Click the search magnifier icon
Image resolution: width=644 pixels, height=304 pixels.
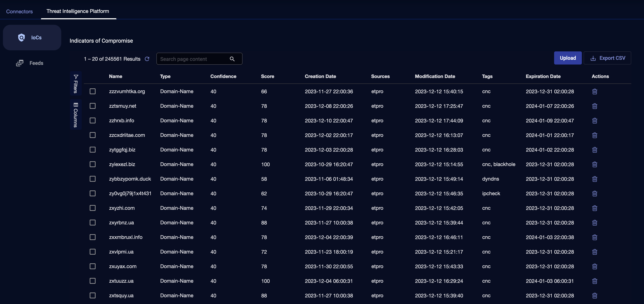[232, 59]
